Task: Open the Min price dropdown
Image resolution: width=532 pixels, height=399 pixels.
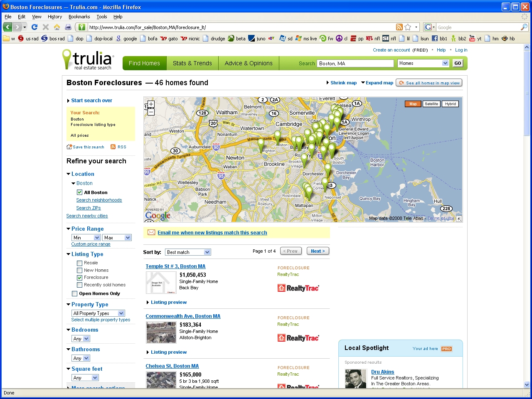Action: (86, 238)
